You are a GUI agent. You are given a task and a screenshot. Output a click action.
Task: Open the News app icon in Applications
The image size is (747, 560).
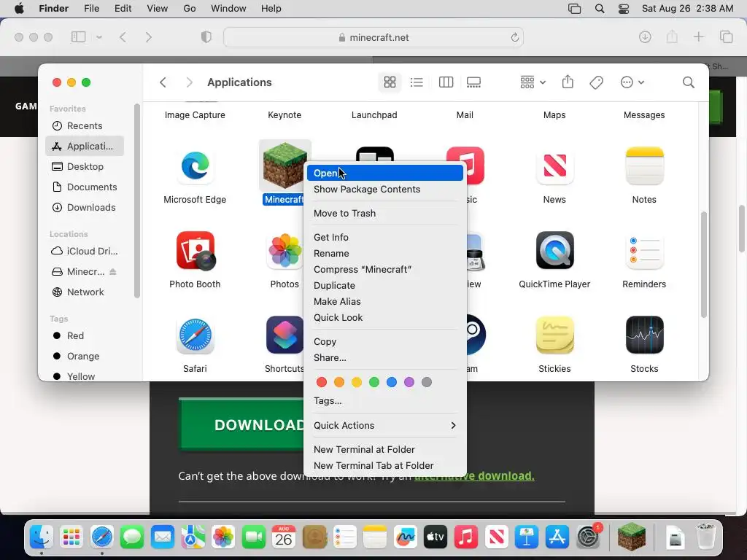point(554,166)
